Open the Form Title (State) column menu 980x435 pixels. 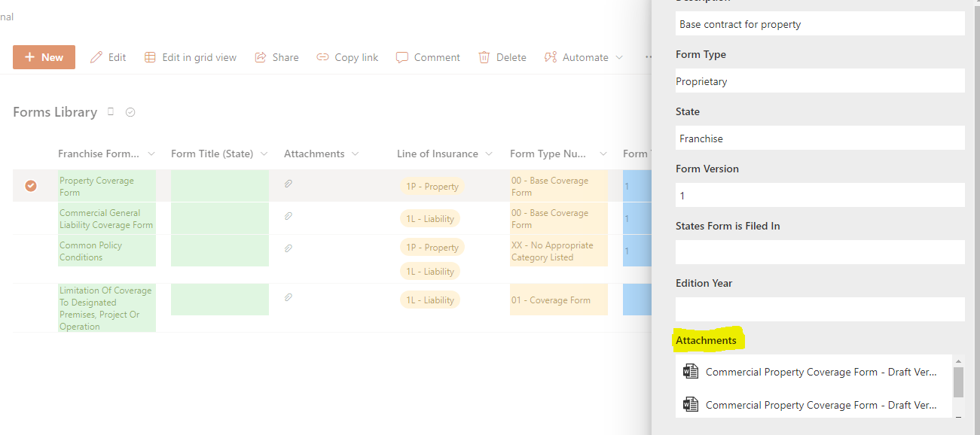(262, 154)
